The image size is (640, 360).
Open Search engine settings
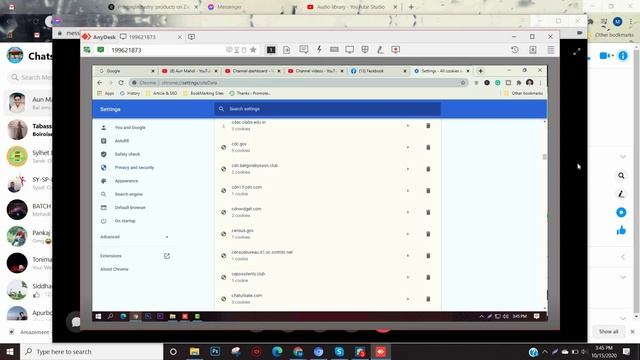[x=129, y=194]
